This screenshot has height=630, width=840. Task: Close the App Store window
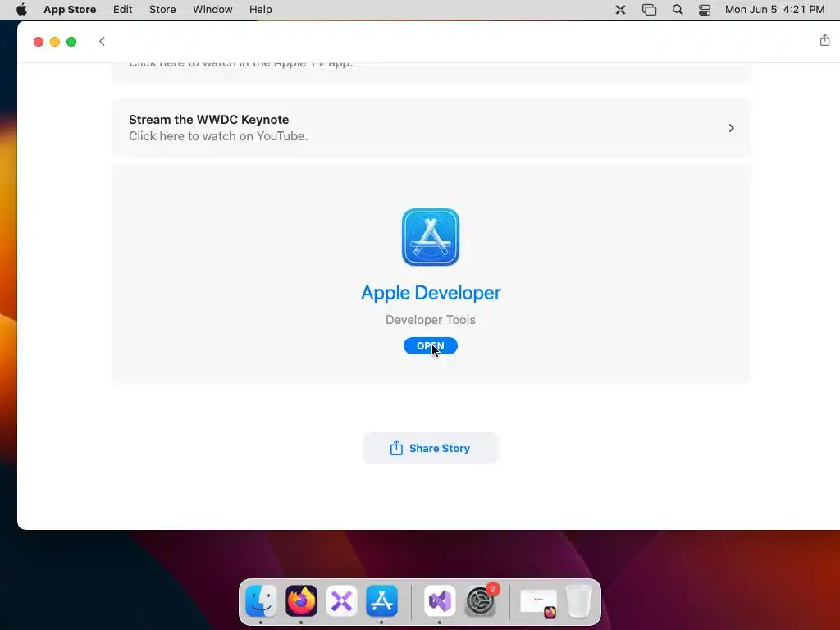[x=38, y=42]
